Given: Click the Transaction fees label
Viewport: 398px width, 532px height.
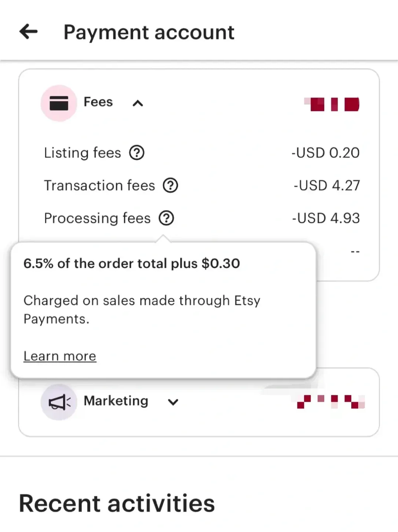Looking at the screenshot, I should click(x=99, y=186).
